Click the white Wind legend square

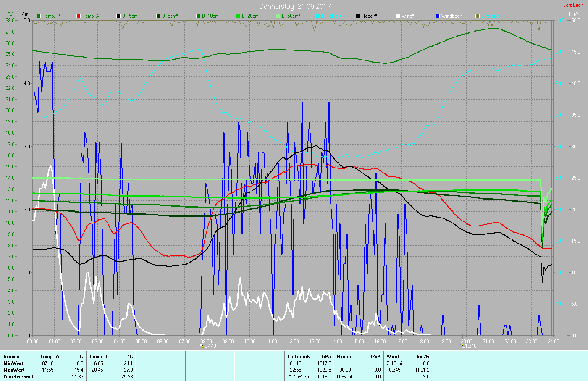click(398, 16)
